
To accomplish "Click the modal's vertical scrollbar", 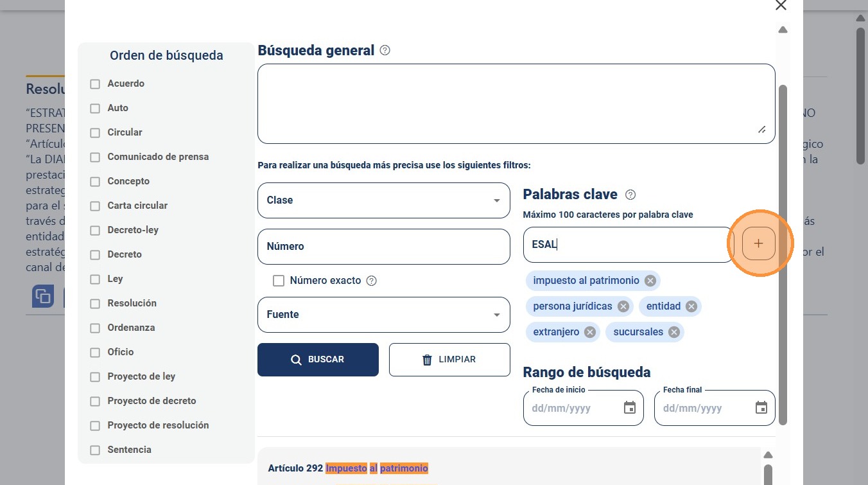I will tap(783, 254).
